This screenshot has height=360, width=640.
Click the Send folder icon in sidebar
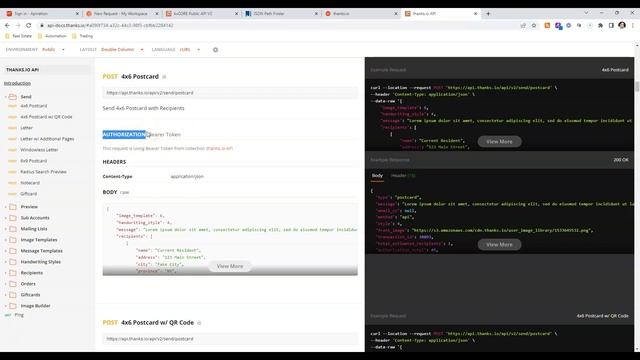13,97
